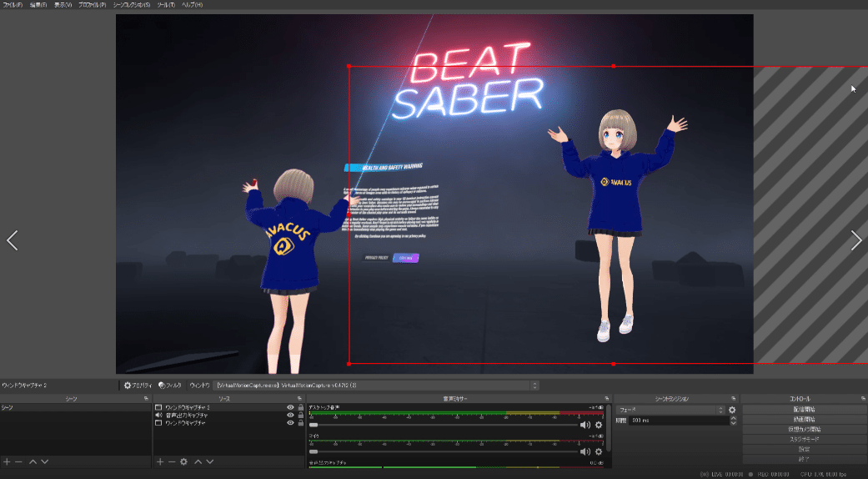Lock the 音声出力キャプチャ source
The height and width of the screenshot is (479, 868).
coord(300,416)
